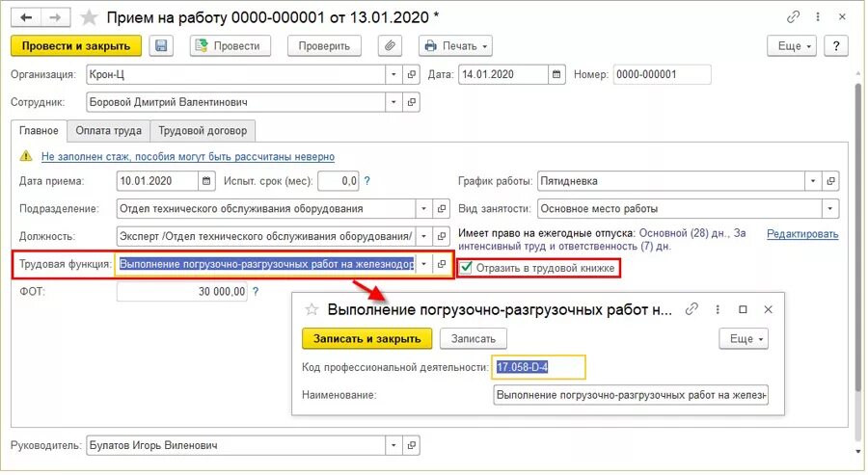
Task: Open Должность record with open-form icon
Action: click(x=441, y=236)
